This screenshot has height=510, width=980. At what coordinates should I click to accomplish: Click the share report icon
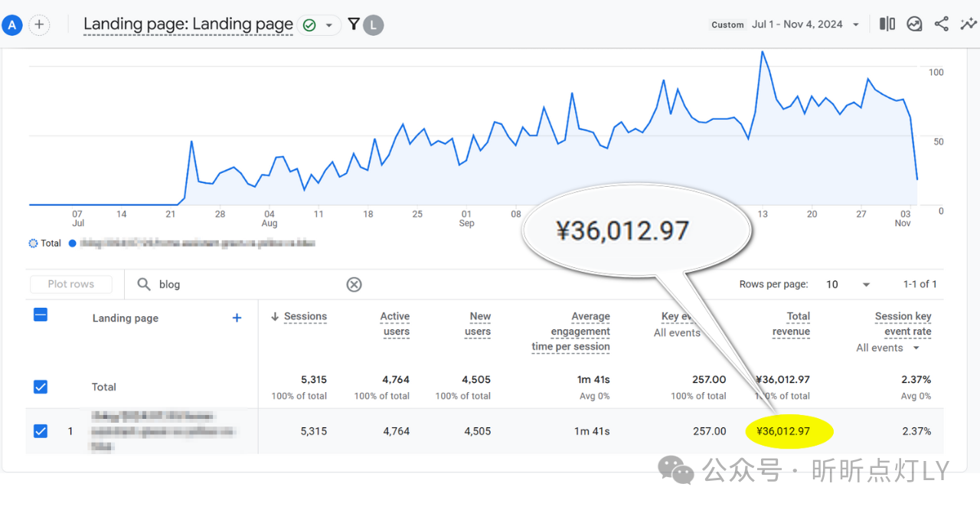941,25
